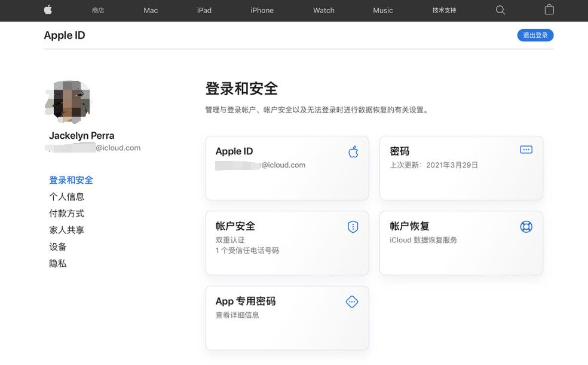Open 设备 from the sidebar list
This screenshot has height=365, width=588.
pyautogui.click(x=58, y=247)
